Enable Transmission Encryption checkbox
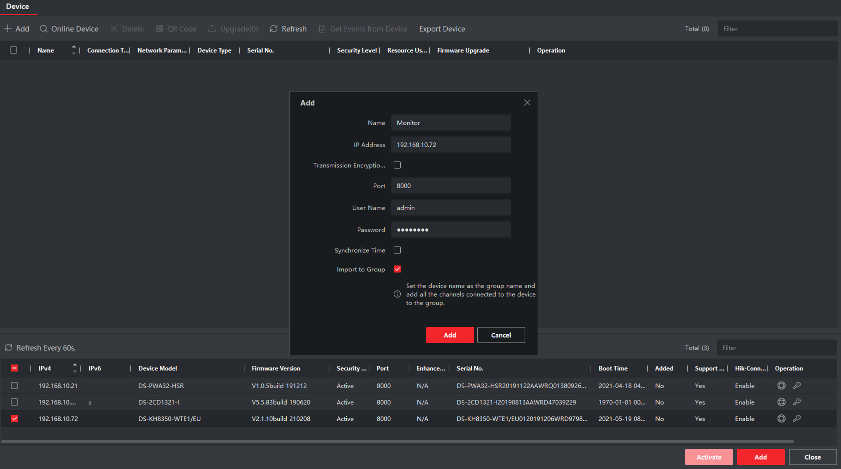Viewport: 841px width, 469px height. (x=397, y=165)
